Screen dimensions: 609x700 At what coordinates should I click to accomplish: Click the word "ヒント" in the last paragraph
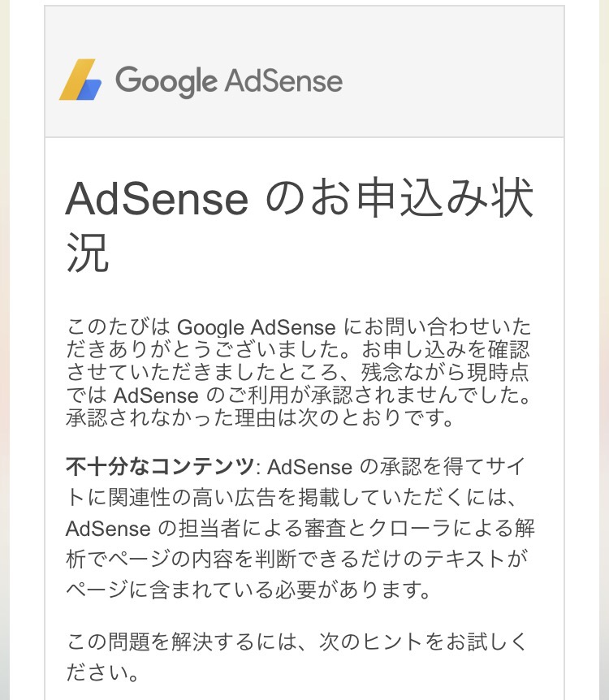click(408, 643)
